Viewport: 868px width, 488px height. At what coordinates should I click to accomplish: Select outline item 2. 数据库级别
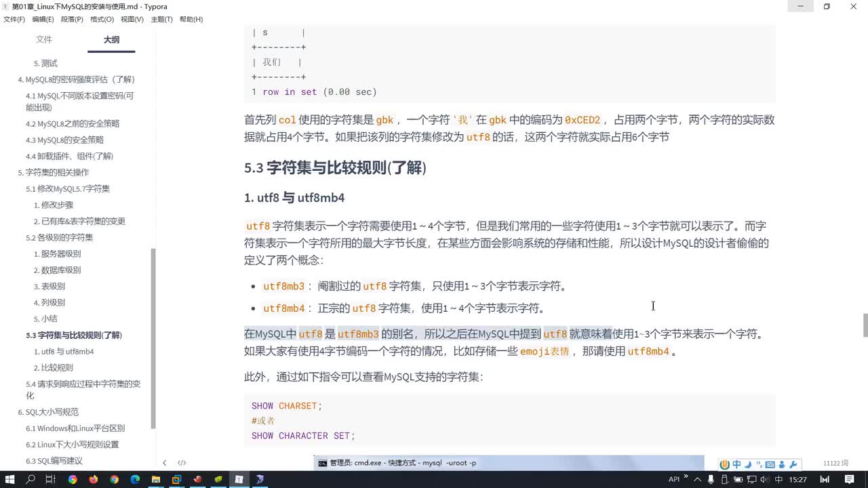click(57, 270)
